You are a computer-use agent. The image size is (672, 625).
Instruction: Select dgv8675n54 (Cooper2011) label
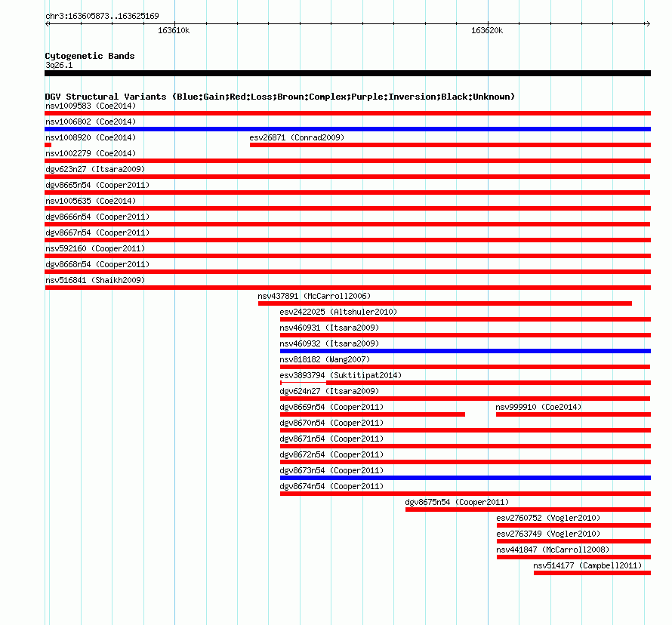point(457,502)
